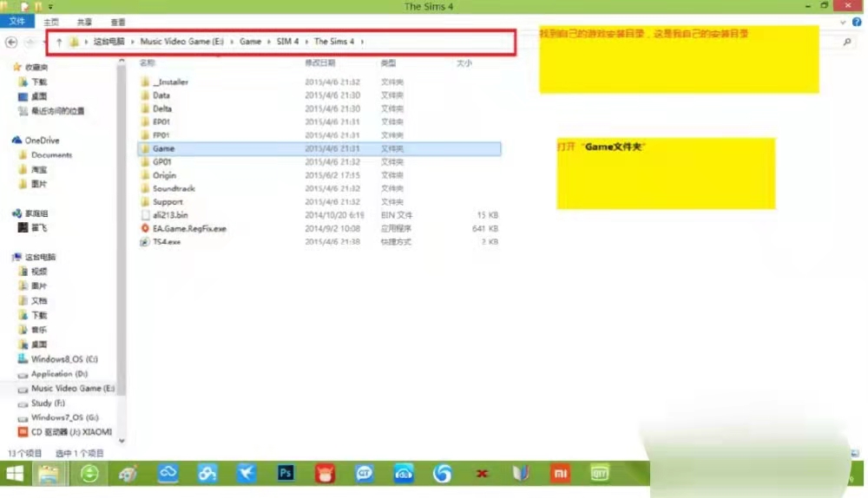Select Windows7_OS (G:) drive

(59, 418)
